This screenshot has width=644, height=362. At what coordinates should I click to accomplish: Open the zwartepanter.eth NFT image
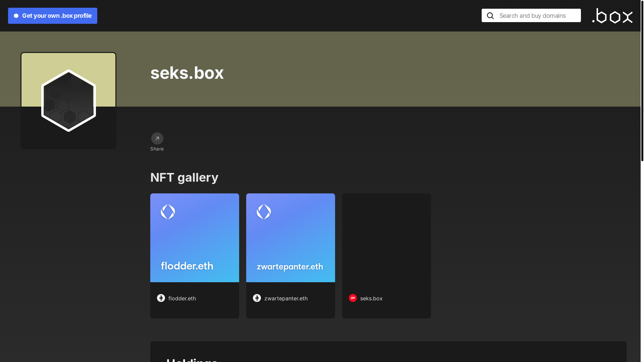tap(290, 238)
